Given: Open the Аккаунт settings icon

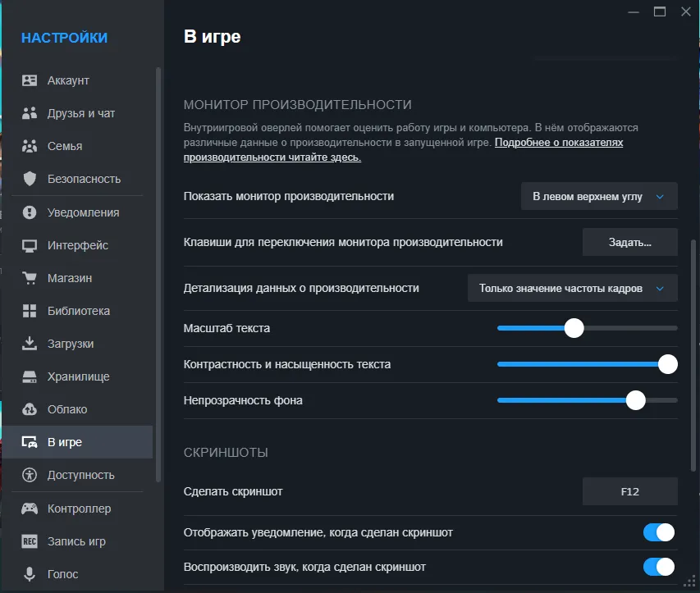Looking at the screenshot, I should click(x=29, y=80).
